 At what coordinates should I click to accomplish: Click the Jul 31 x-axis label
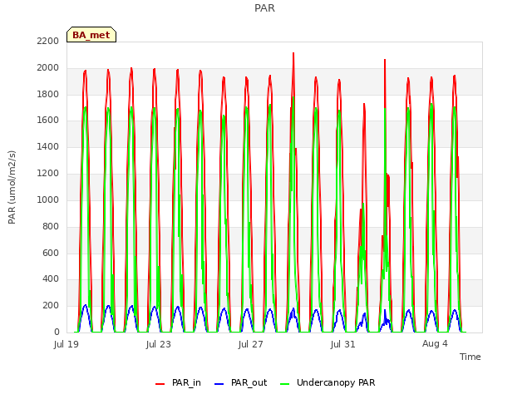click(x=342, y=344)
